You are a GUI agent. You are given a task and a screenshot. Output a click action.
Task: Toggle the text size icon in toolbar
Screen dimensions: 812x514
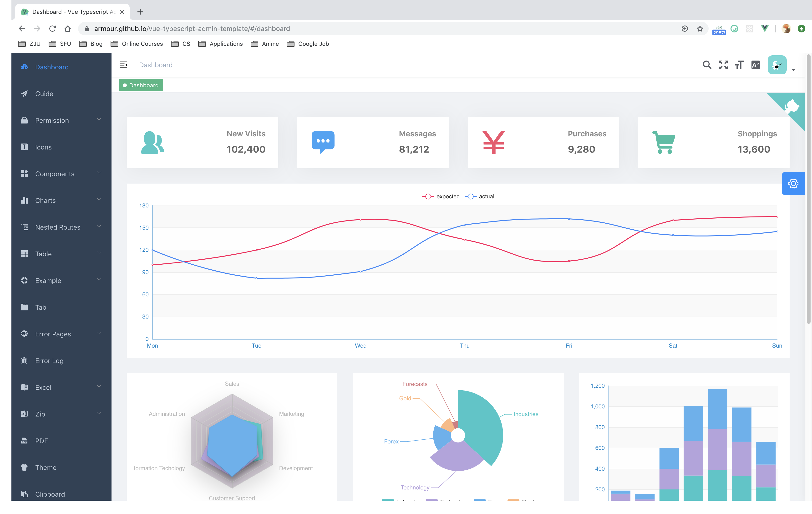[739, 65]
